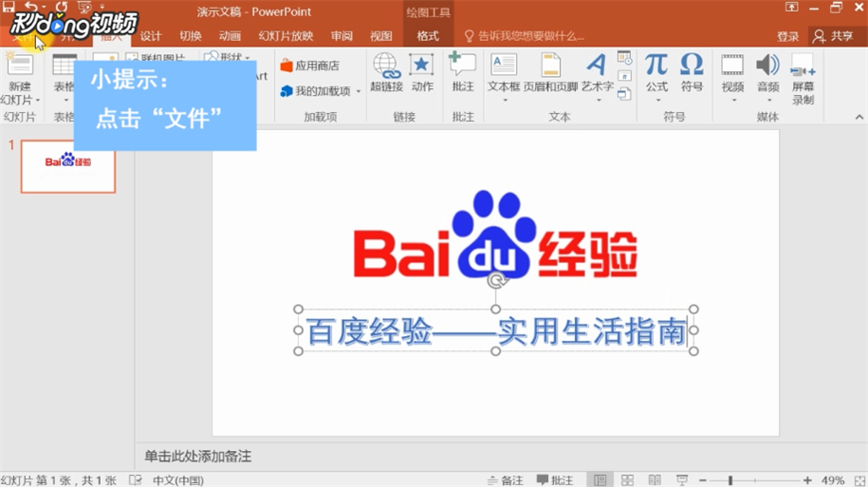
Task: Start Slide Show from status bar icon
Action: coord(682,480)
